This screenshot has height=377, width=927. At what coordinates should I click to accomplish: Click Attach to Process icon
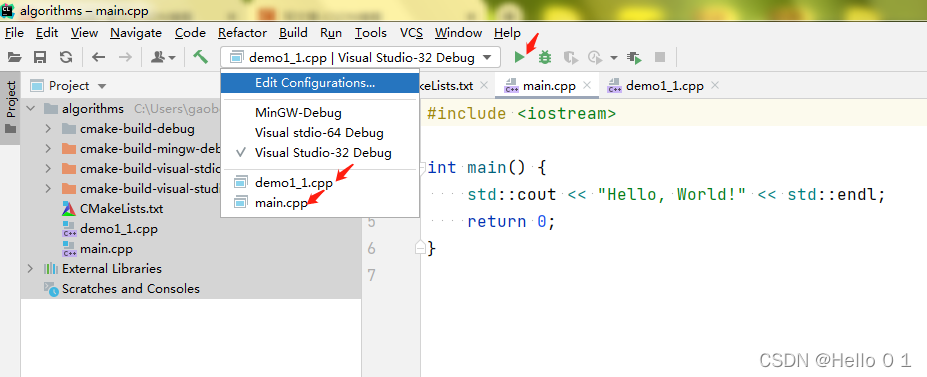point(635,57)
